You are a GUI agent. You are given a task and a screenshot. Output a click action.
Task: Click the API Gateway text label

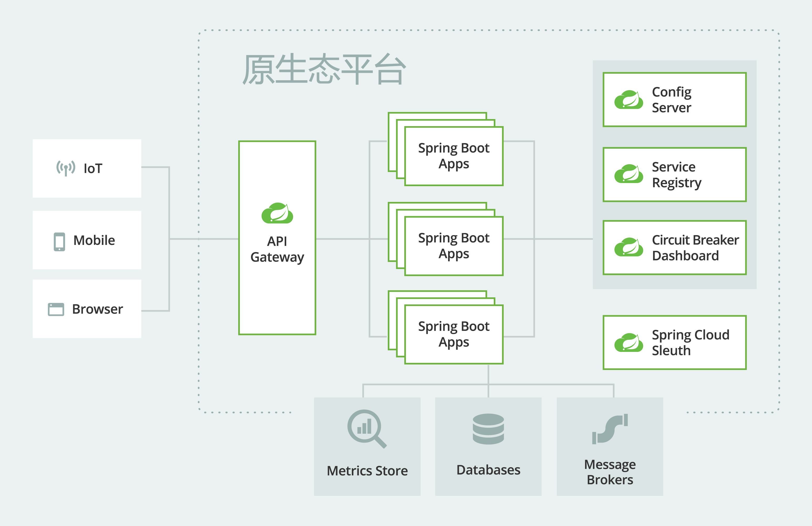(x=277, y=250)
